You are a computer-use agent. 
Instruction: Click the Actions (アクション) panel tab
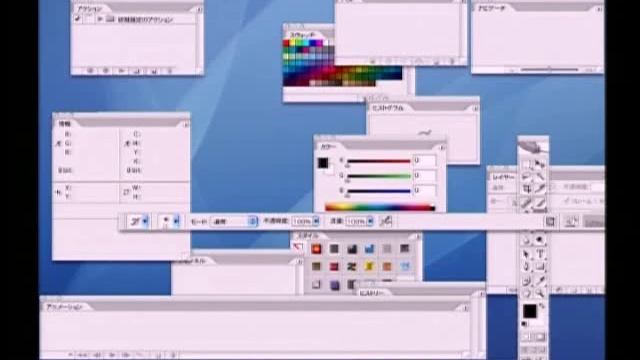click(90, 9)
